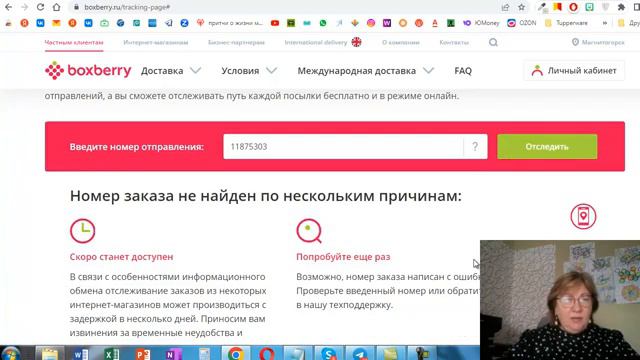Open the OZON bookmark
The height and width of the screenshot is (360, 640).
pos(522,23)
